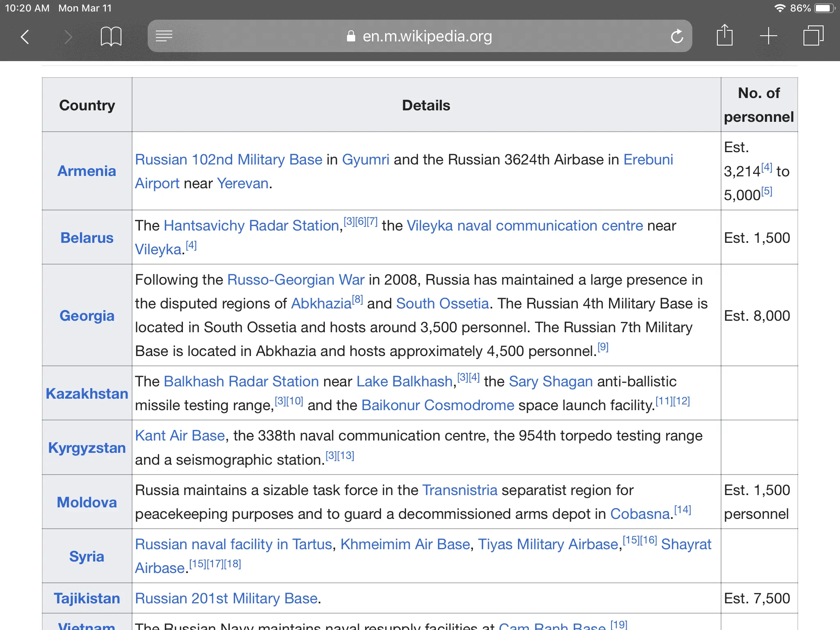Open the Russo-Georgian War article link
The height and width of the screenshot is (630, 840).
295,280
